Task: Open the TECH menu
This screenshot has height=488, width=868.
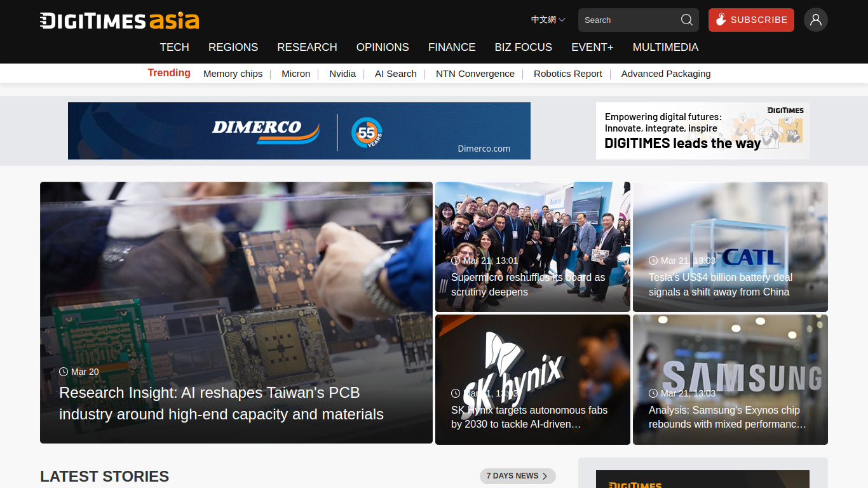Action: [x=175, y=47]
